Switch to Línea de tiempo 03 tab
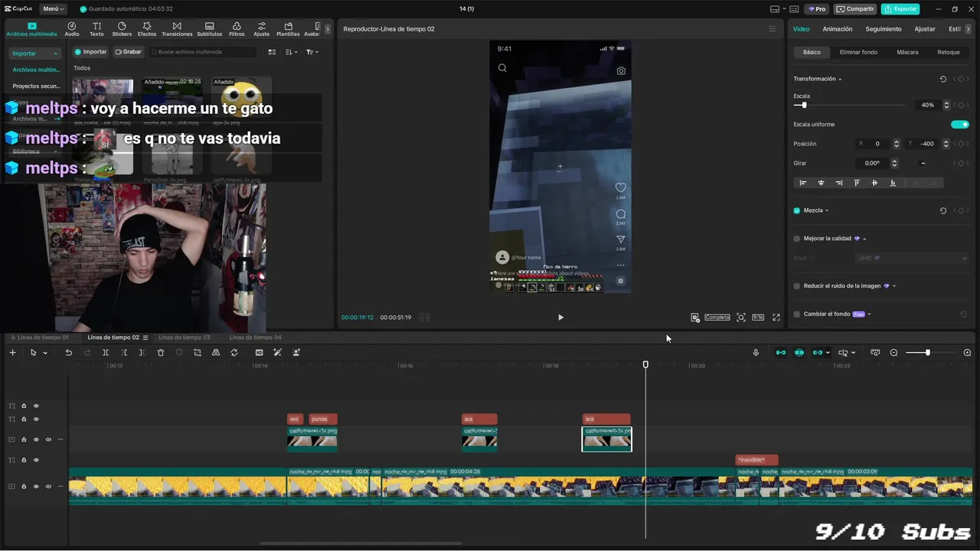 (x=185, y=337)
